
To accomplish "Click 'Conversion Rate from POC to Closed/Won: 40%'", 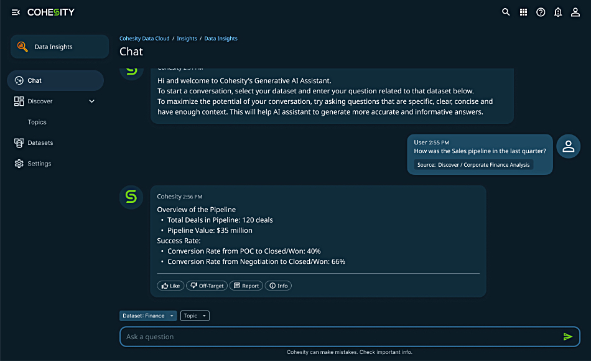I will pos(244,251).
